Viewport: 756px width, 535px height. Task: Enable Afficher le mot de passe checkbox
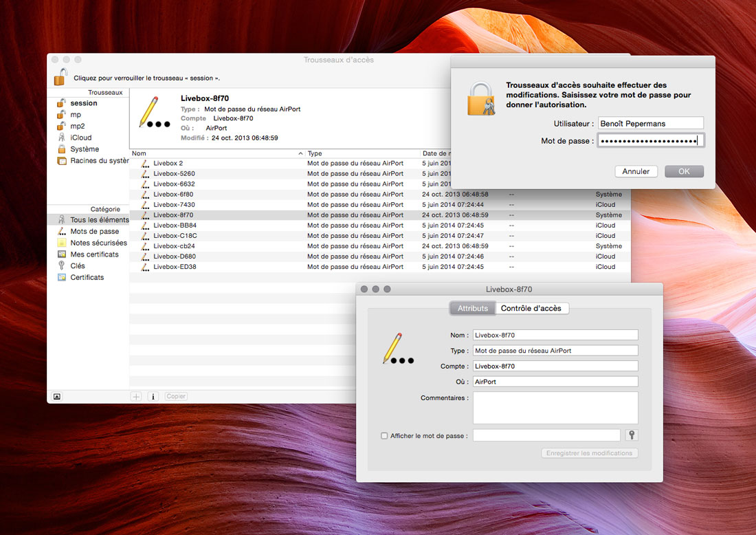(x=384, y=435)
